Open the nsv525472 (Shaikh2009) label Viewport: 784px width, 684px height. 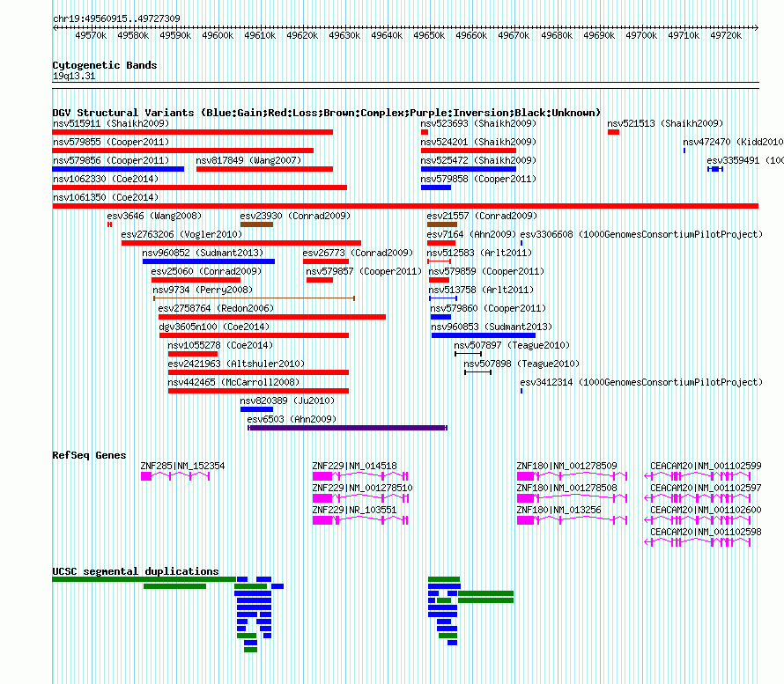point(478,160)
